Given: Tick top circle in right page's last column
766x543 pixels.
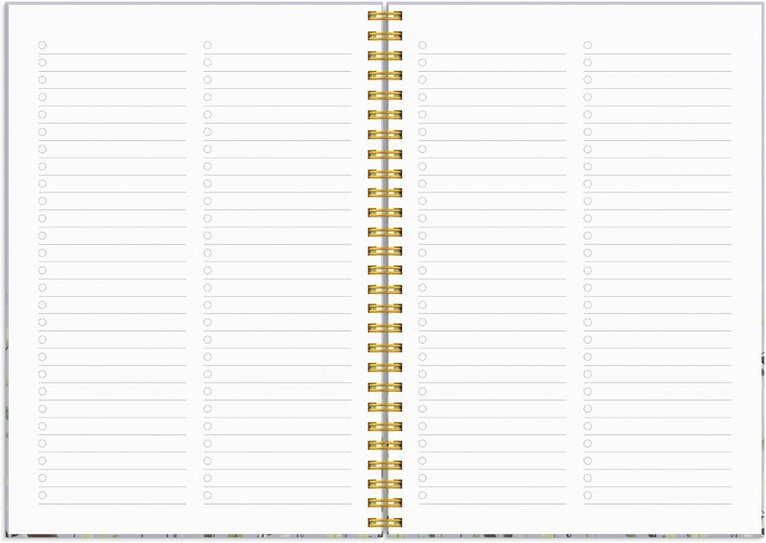Looking at the screenshot, I should (587, 45).
